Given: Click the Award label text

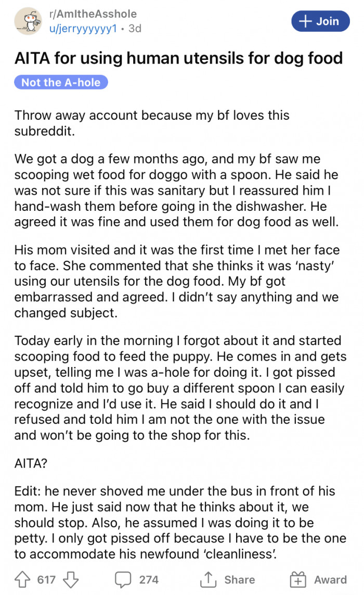Looking at the screenshot, I should pos(330,580).
